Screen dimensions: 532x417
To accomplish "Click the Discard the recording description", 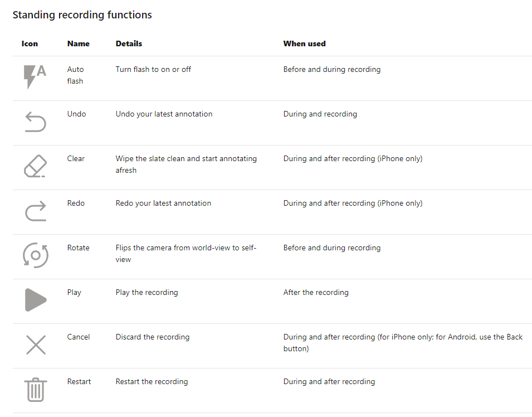I will pos(153,337).
